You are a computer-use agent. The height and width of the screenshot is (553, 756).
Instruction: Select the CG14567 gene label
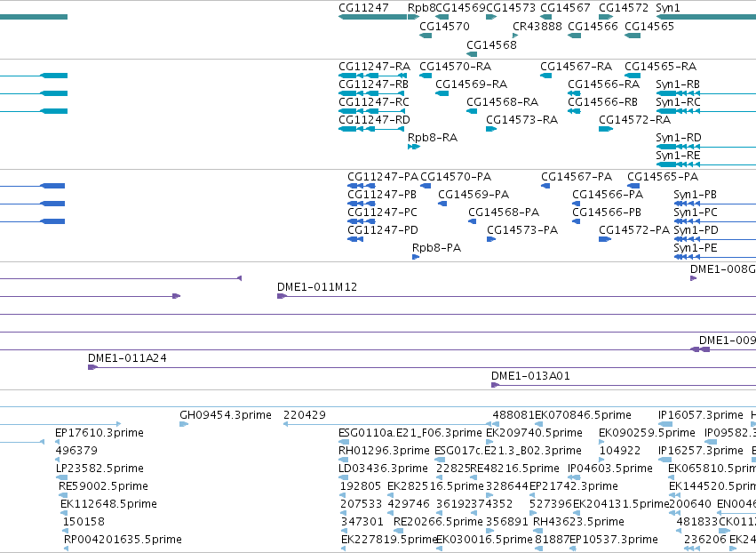coord(565,8)
